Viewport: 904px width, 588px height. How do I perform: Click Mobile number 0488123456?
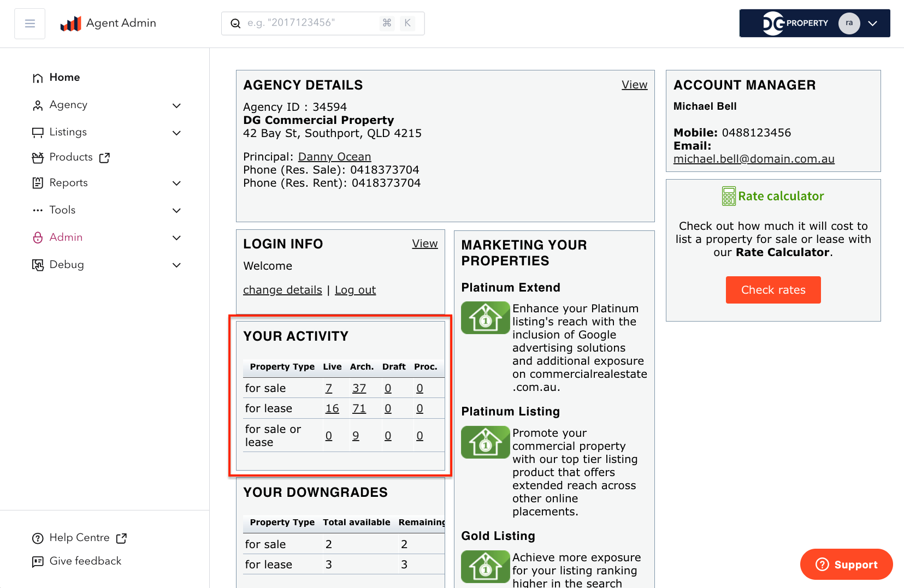click(757, 133)
